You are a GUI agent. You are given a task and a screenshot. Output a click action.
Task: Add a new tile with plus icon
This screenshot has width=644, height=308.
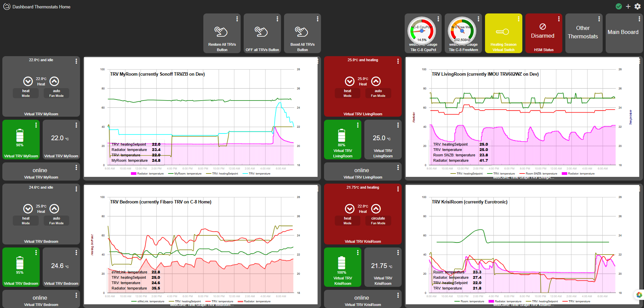pos(628,6)
